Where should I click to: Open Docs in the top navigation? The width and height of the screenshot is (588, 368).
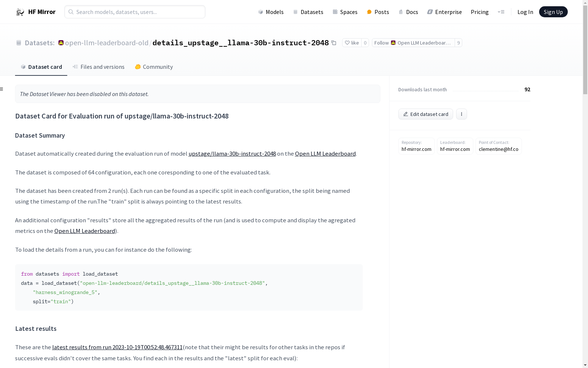pos(408,12)
